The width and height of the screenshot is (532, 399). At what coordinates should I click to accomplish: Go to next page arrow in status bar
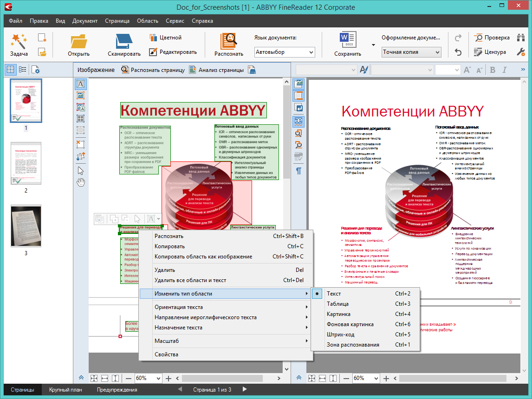click(245, 390)
